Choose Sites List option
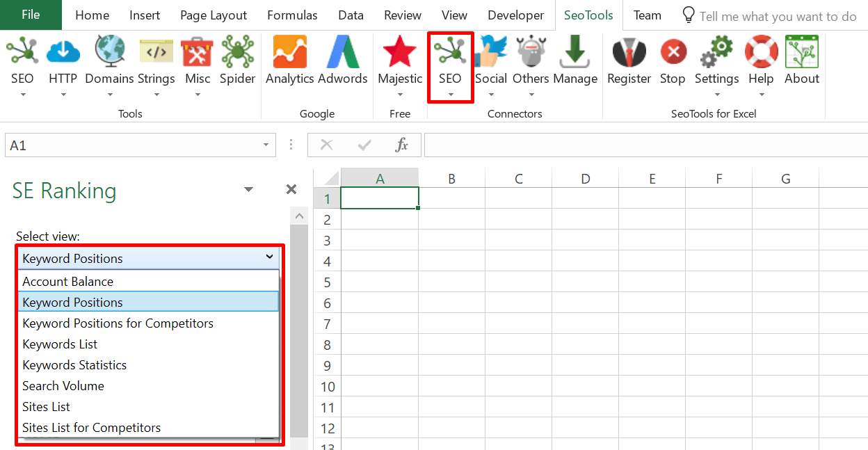The width and height of the screenshot is (868, 450). 148,407
